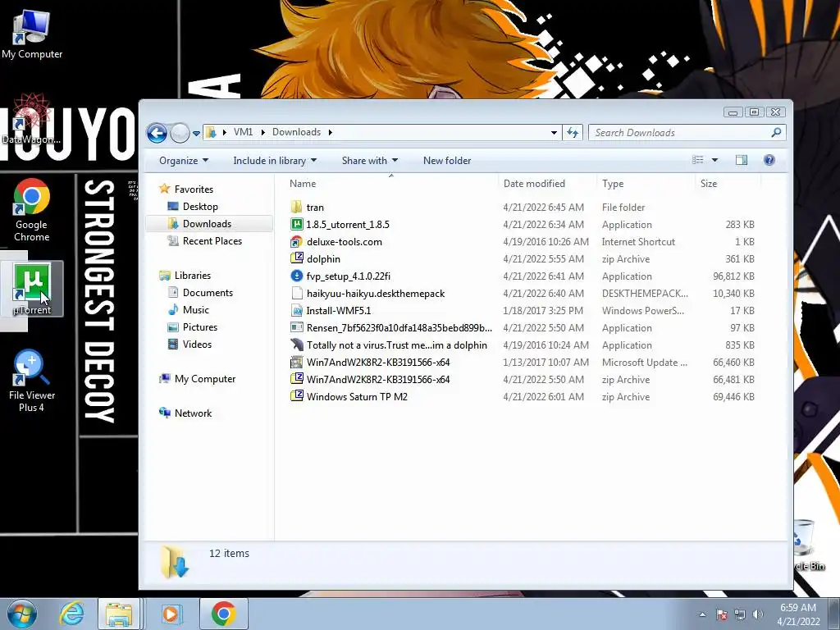This screenshot has height=630, width=840.
Task: Select the deluxe-tools.com shortcut icon
Action: 296,242
